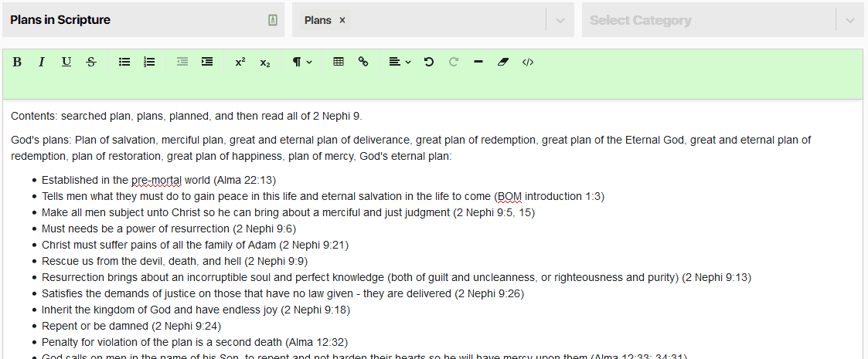Undo the last edit

pyautogui.click(x=429, y=62)
